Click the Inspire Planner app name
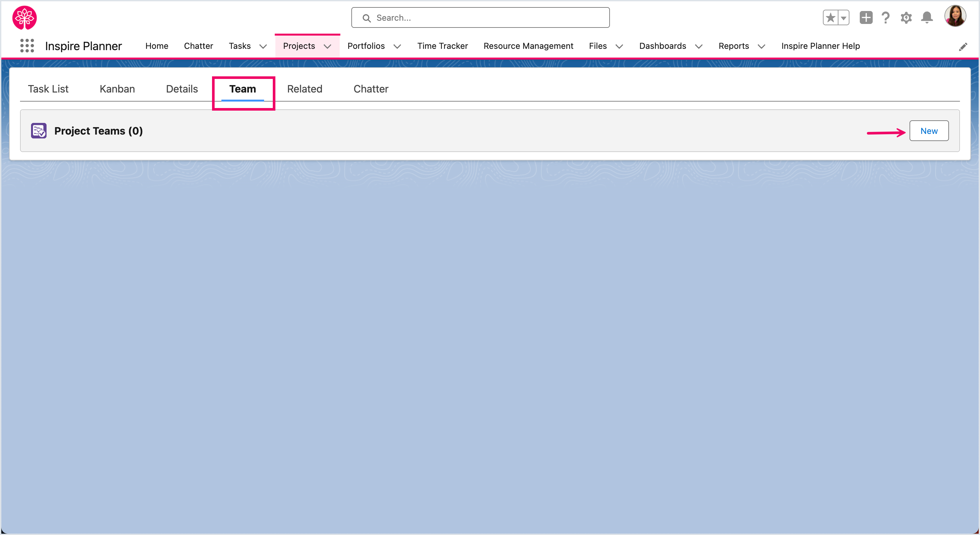 (83, 46)
